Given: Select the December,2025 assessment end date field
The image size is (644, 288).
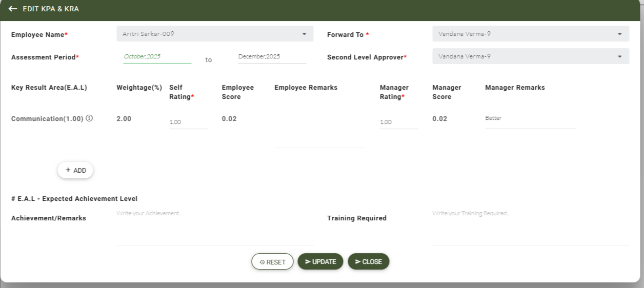Looking at the screenshot, I should [272, 57].
